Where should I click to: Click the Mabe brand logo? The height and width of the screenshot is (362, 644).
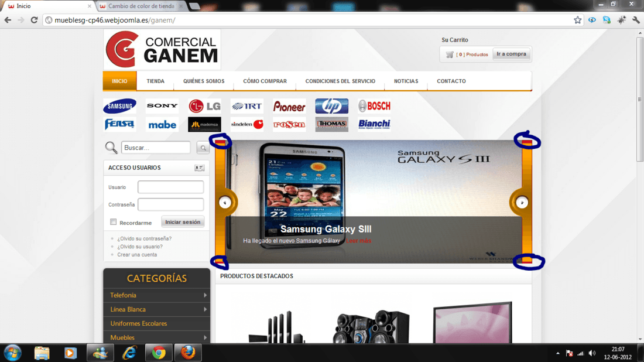(162, 125)
